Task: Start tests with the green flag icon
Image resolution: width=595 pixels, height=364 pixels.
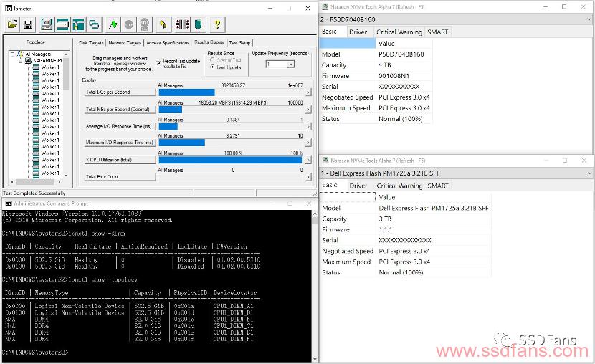Action: tap(113, 24)
